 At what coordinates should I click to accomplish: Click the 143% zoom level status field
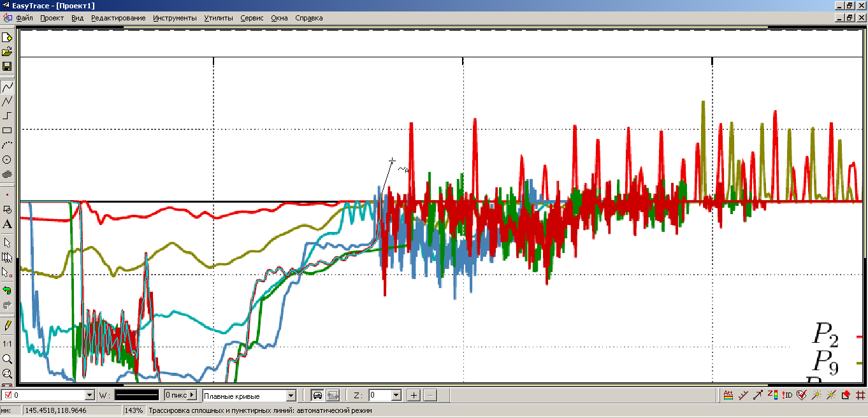[134, 410]
